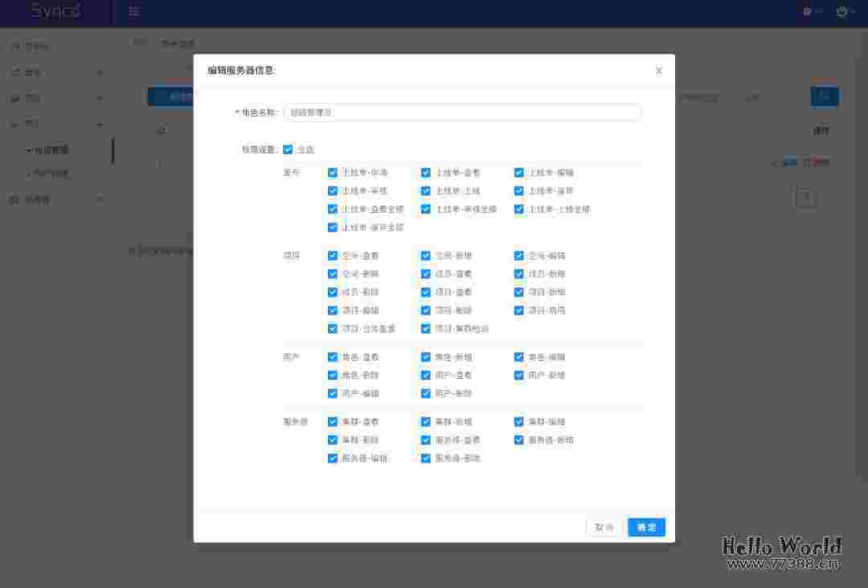Screen dimensions: 868x588
Task: Toggle the 全选 select-all checkbox
Action: [x=288, y=149]
